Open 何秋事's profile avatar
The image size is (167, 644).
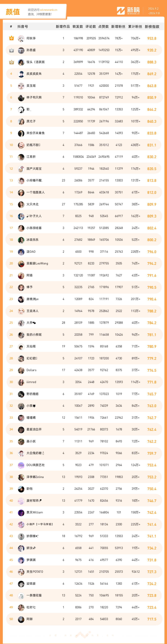21,39
